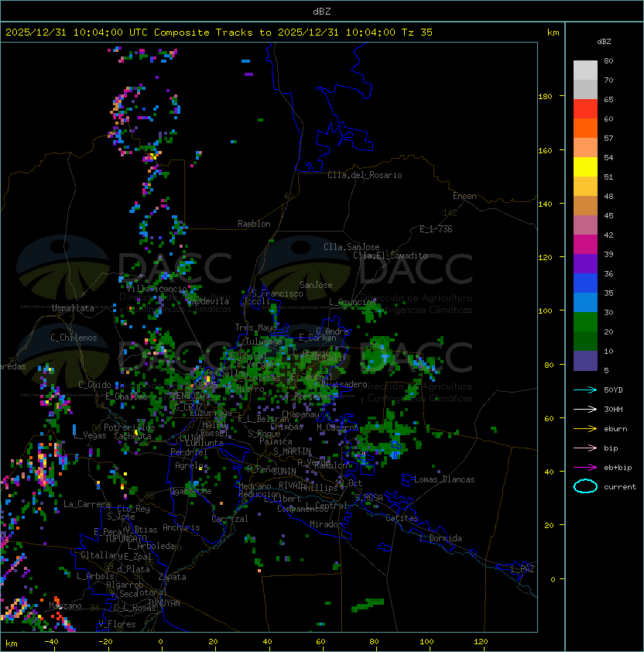Click the '48' value on the dBZ scale
Image resolution: width=644 pixels, height=652 pixels.
click(x=608, y=196)
